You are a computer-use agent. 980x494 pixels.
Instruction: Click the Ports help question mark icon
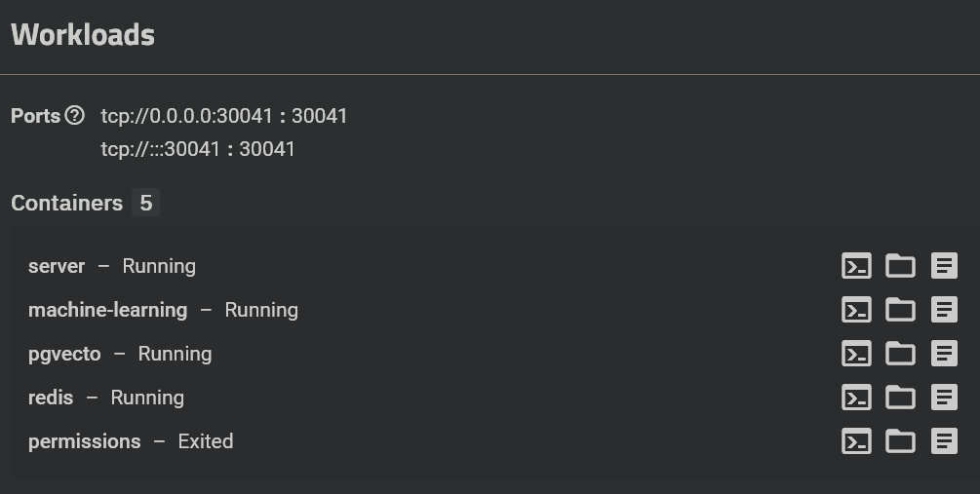75,116
